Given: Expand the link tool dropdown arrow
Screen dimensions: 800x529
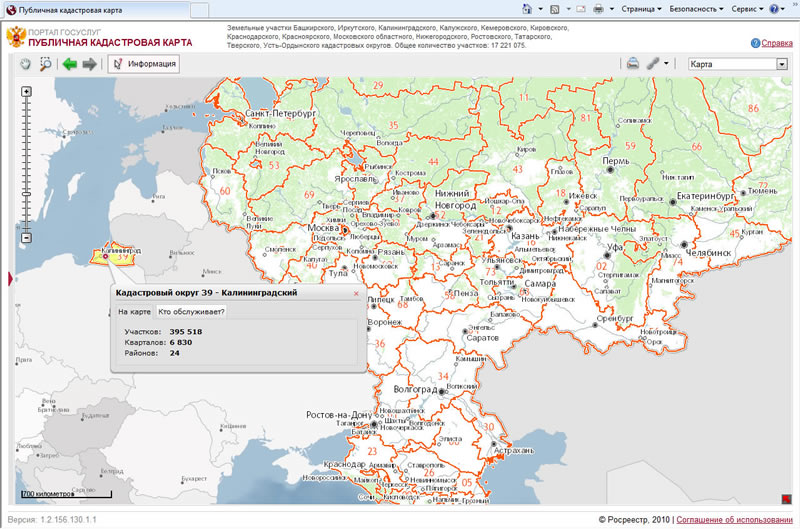Looking at the screenshot, I should 666,64.
